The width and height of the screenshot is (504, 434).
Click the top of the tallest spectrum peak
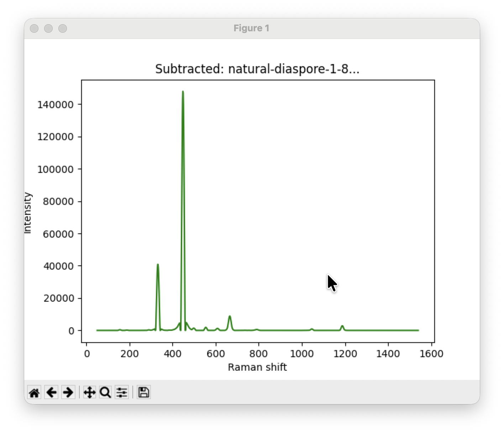click(x=183, y=92)
